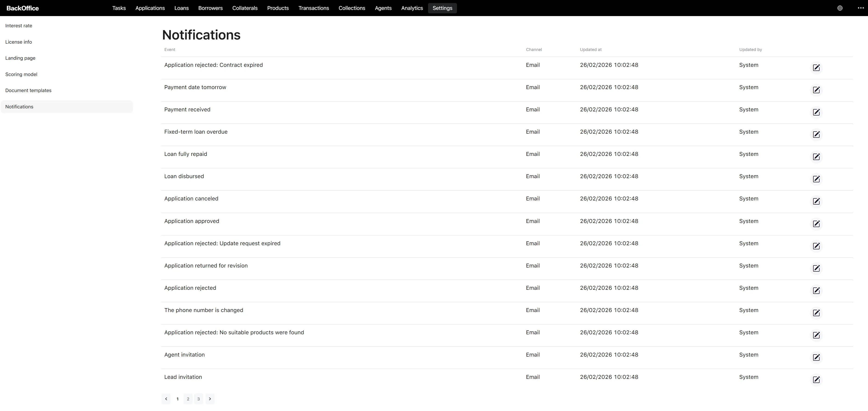Go to next page with right chevron
Screen dimensions: 868x411
click(210, 399)
